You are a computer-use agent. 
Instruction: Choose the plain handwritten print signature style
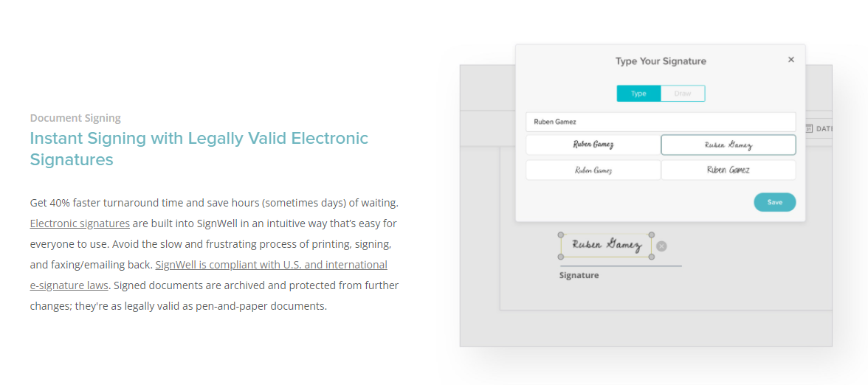pos(728,170)
